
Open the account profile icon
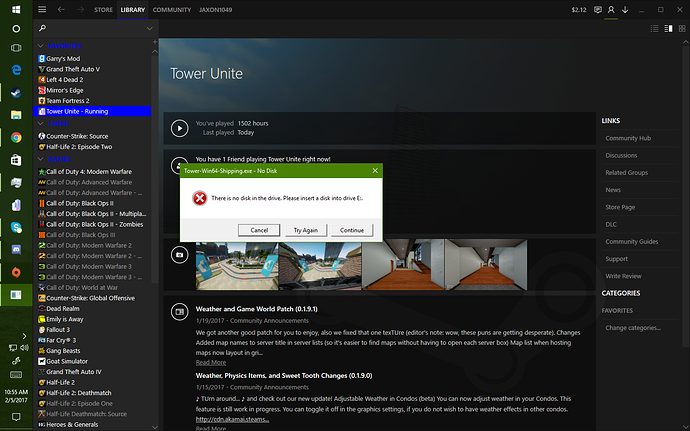pos(611,9)
